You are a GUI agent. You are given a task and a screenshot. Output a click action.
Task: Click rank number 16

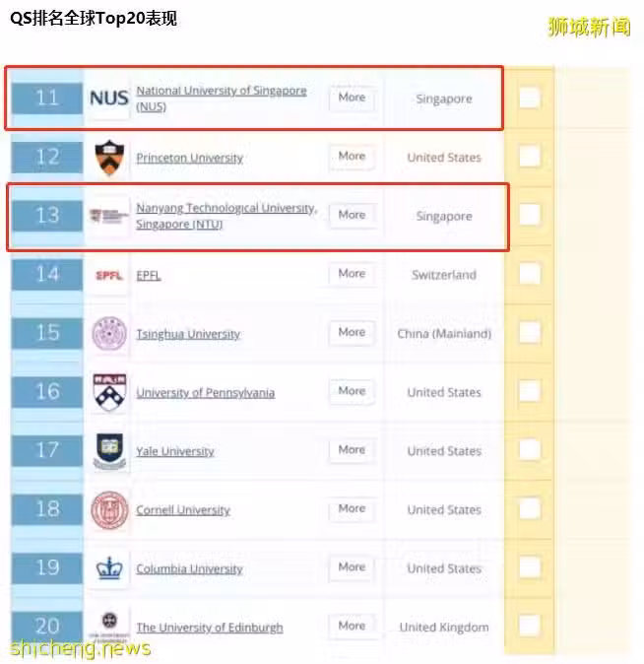point(47,392)
